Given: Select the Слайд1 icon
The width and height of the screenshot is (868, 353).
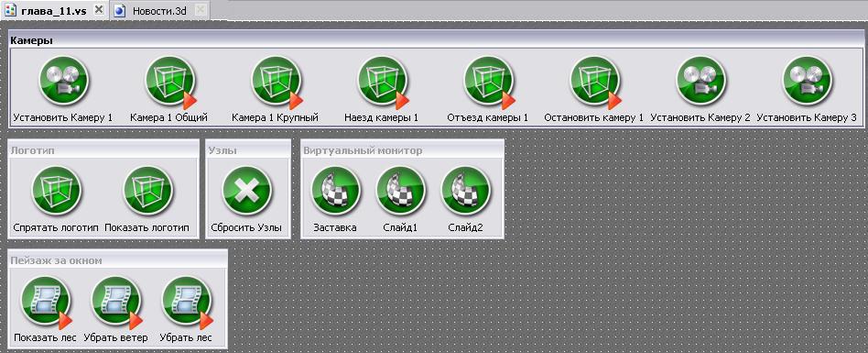Looking at the screenshot, I should [x=400, y=191].
